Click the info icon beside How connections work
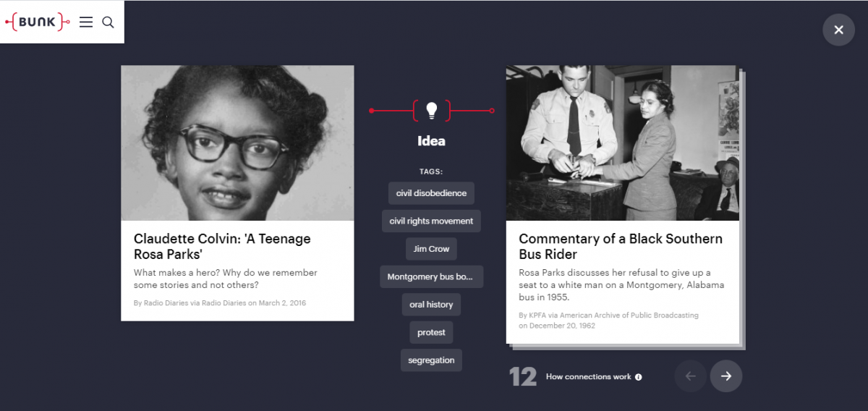This screenshot has height=411, width=868. (x=638, y=377)
